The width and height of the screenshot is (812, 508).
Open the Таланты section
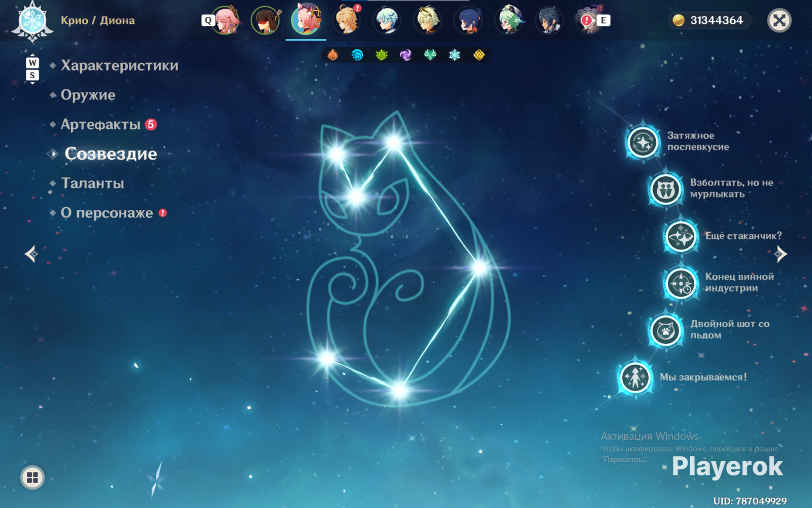pos(92,183)
